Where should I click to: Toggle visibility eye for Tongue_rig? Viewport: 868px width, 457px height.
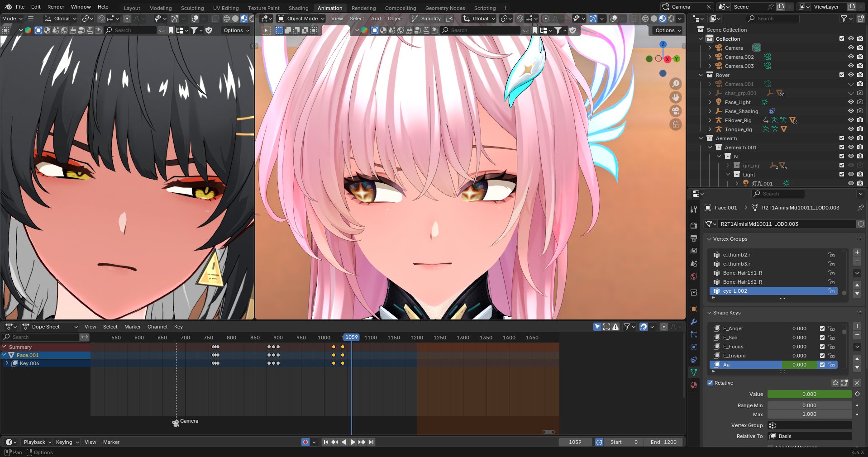[x=851, y=129]
